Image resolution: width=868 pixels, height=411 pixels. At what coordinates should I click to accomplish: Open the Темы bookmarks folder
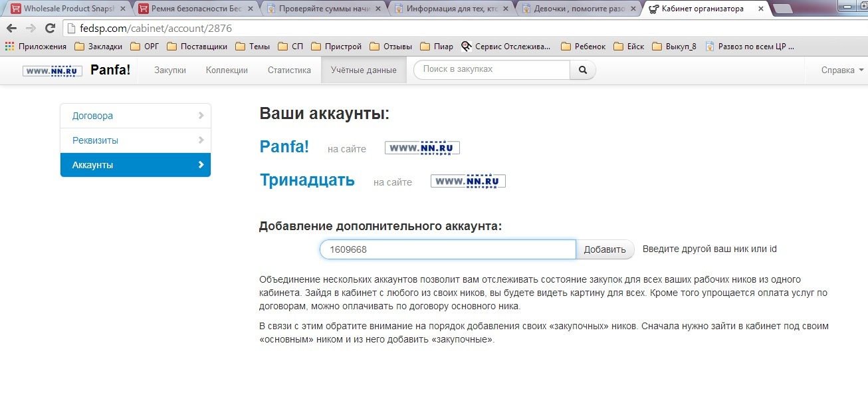coord(253,47)
